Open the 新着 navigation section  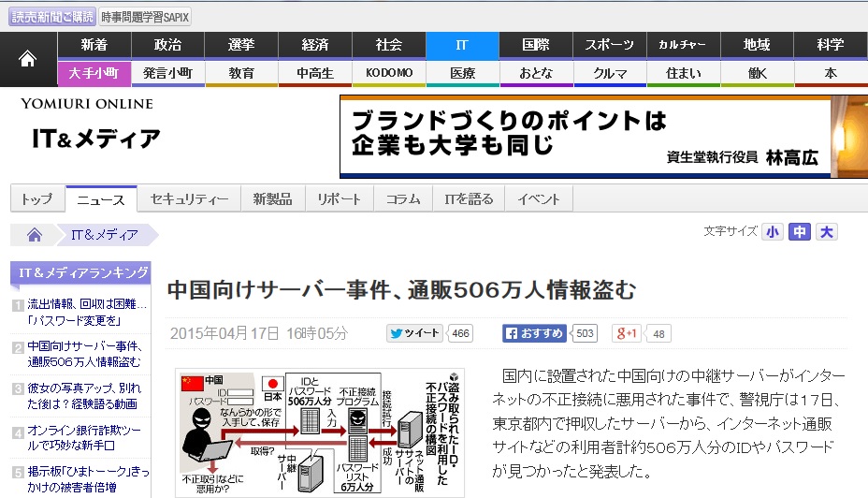point(94,45)
